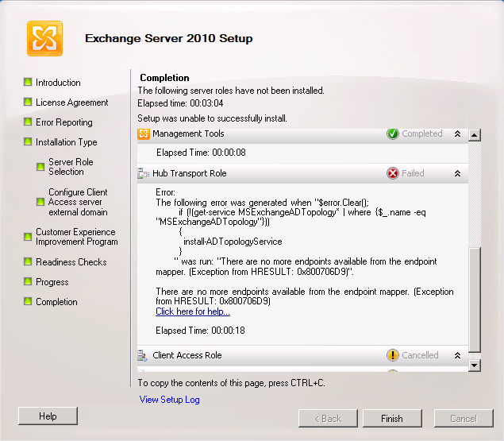Viewport: 504px width, 441px height.
Task: Click the Cancel button
Action: 464,419
